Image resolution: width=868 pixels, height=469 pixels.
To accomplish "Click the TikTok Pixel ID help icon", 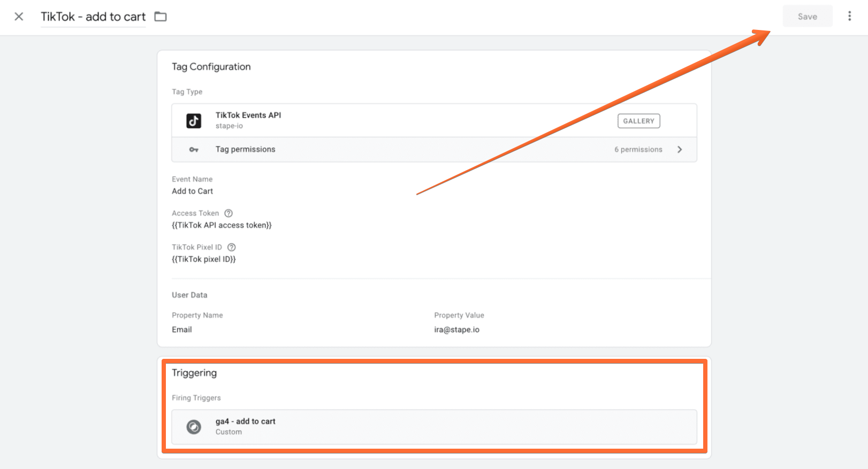I will pyautogui.click(x=232, y=247).
